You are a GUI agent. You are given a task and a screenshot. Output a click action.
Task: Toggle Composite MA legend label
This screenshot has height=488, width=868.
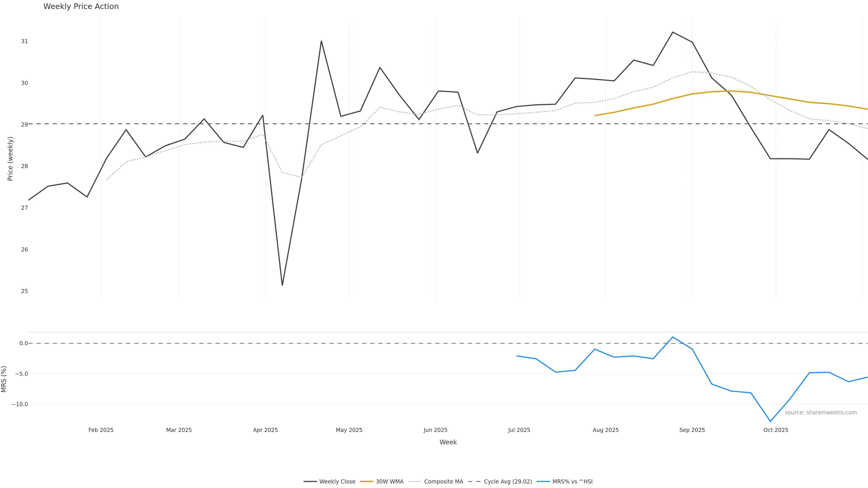(x=443, y=482)
